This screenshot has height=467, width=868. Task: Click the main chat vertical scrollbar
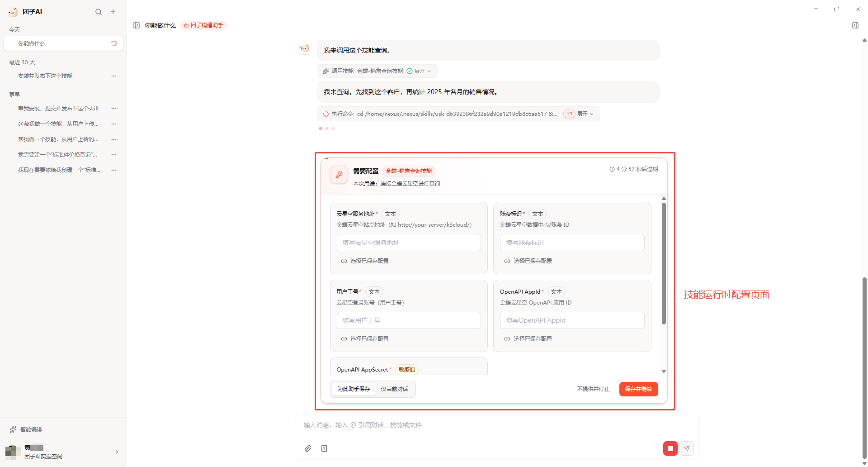(864, 368)
